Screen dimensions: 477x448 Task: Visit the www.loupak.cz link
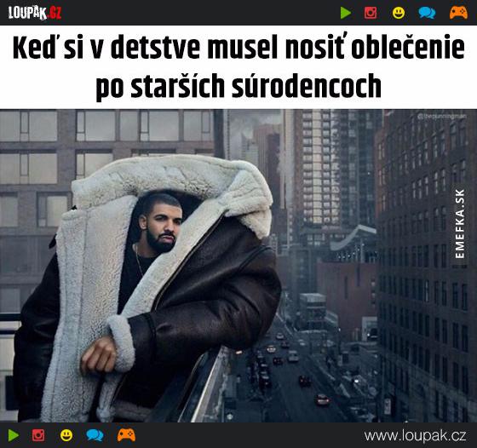[x=415, y=435]
